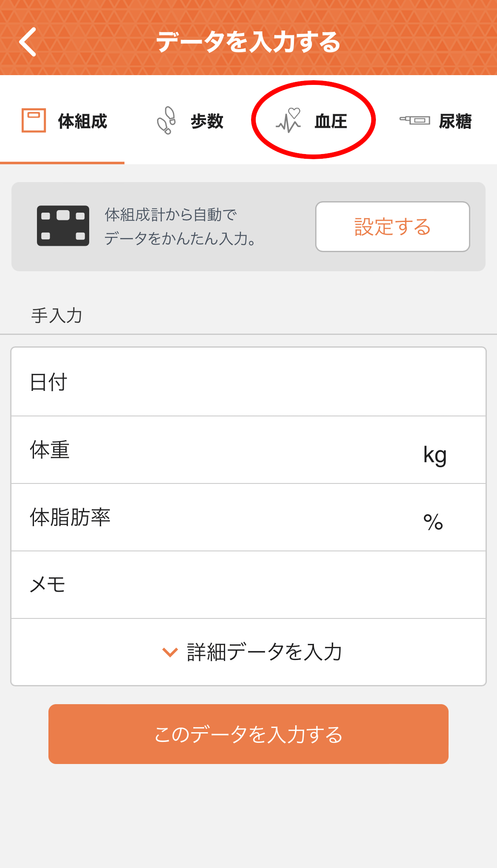Tap the データを入力する header title
This screenshot has height=868, width=497.
pos(248,42)
